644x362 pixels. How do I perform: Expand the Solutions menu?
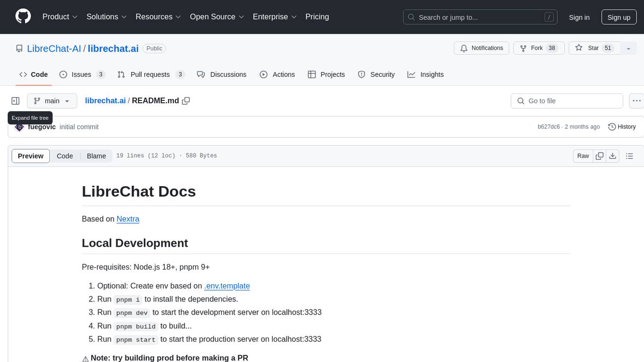pyautogui.click(x=107, y=17)
